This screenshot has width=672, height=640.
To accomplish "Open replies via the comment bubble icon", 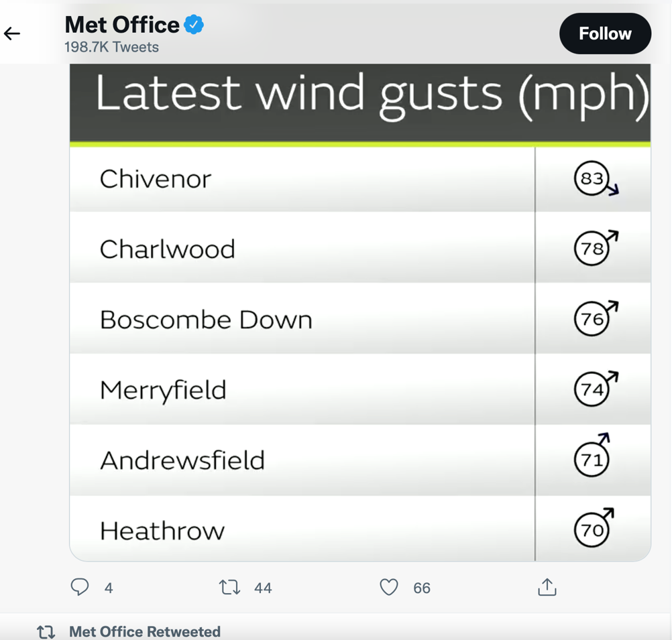I will click(80, 587).
